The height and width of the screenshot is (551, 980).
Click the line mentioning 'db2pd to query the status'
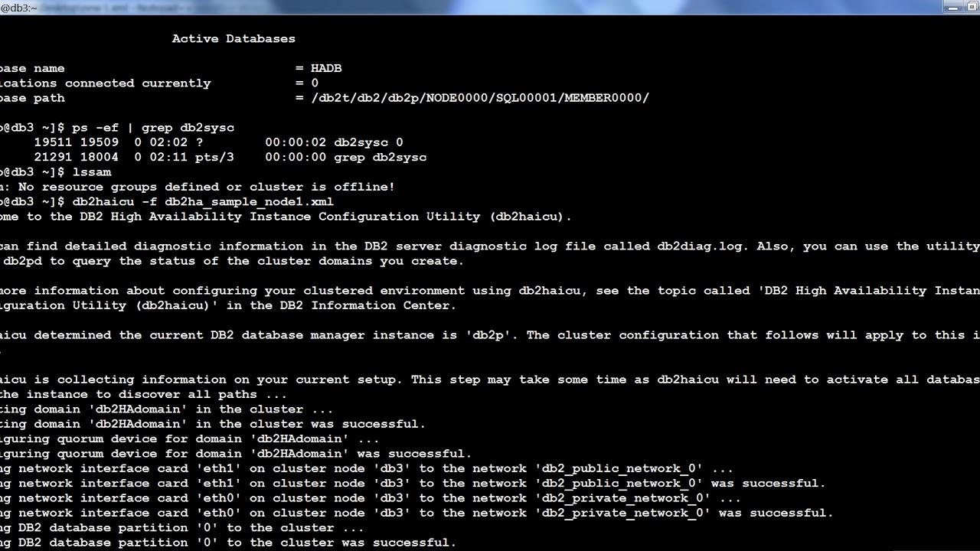233,261
